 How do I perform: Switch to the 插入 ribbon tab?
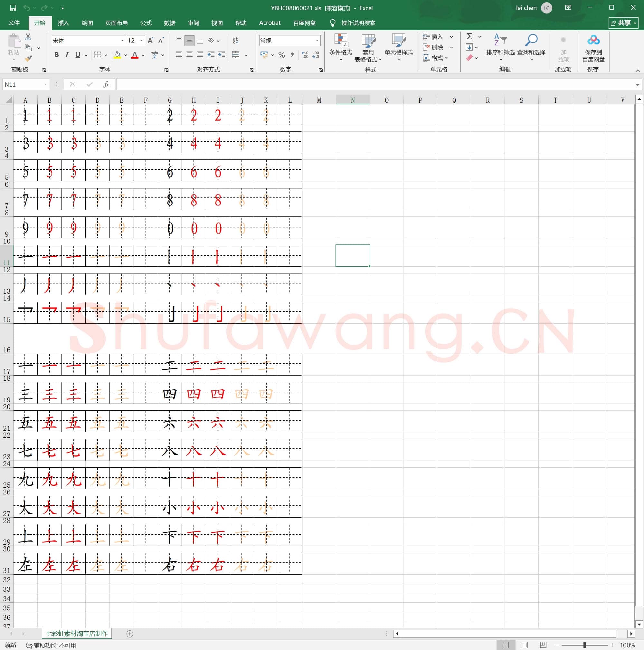click(x=63, y=23)
